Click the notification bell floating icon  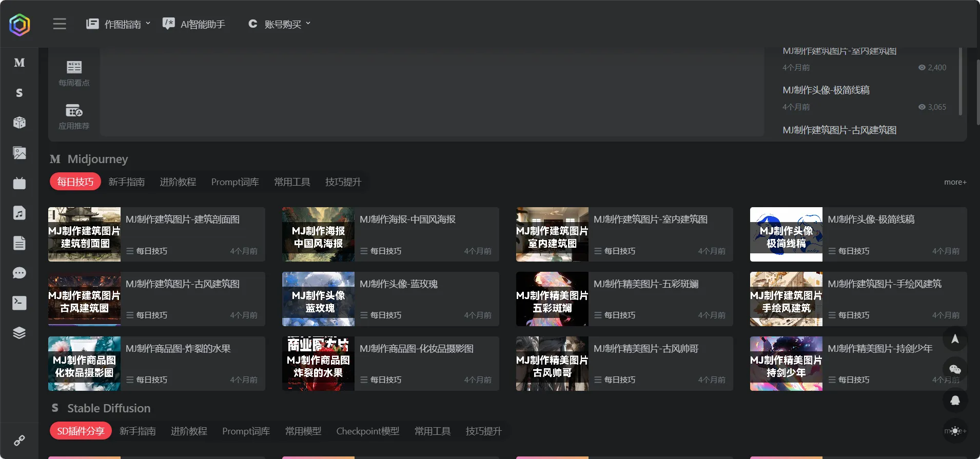(955, 400)
